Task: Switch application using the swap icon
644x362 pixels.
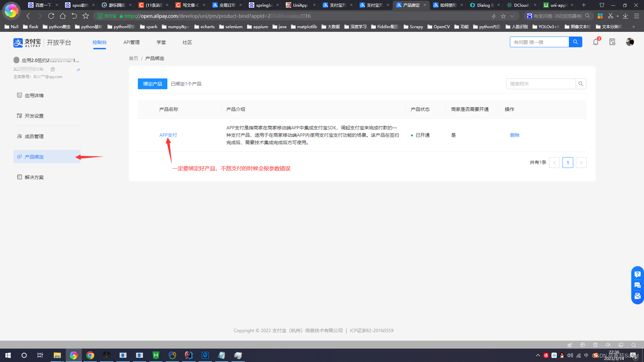Action: tap(78, 70)
